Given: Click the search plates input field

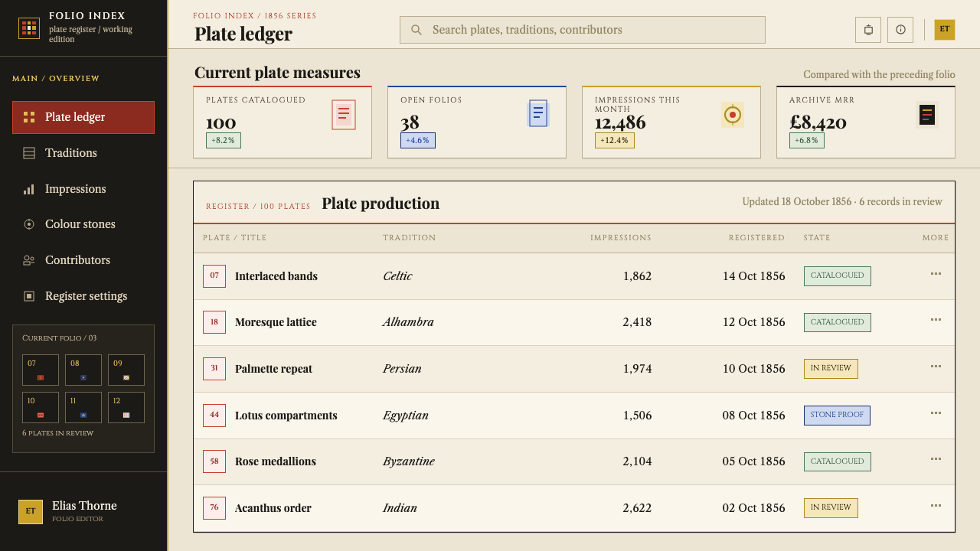Looking at the screenshot, I should (583, 30).
